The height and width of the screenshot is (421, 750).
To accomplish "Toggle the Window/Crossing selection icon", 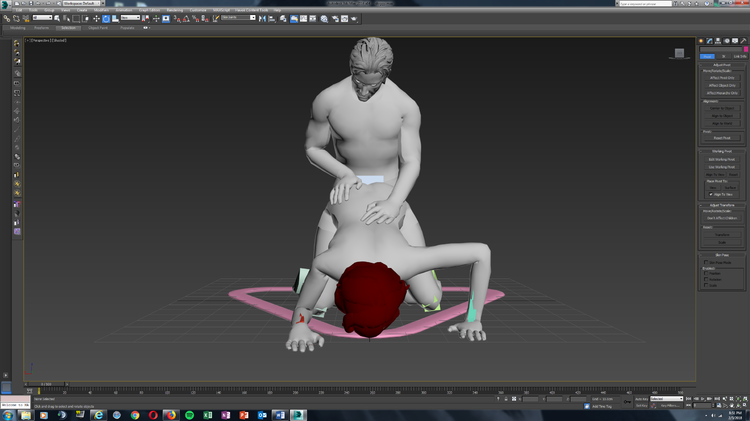I will 86,19.
